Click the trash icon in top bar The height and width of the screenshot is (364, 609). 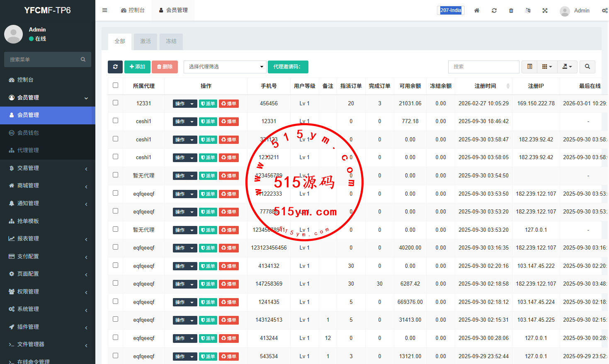point(511,10)
